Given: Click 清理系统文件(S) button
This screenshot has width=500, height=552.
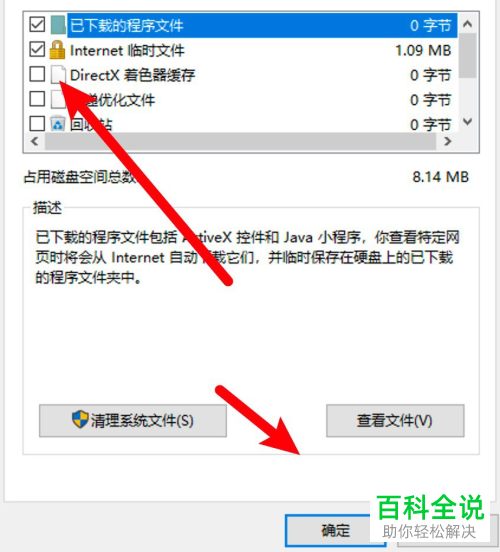Looking at the screenshot, I should 133,421.
